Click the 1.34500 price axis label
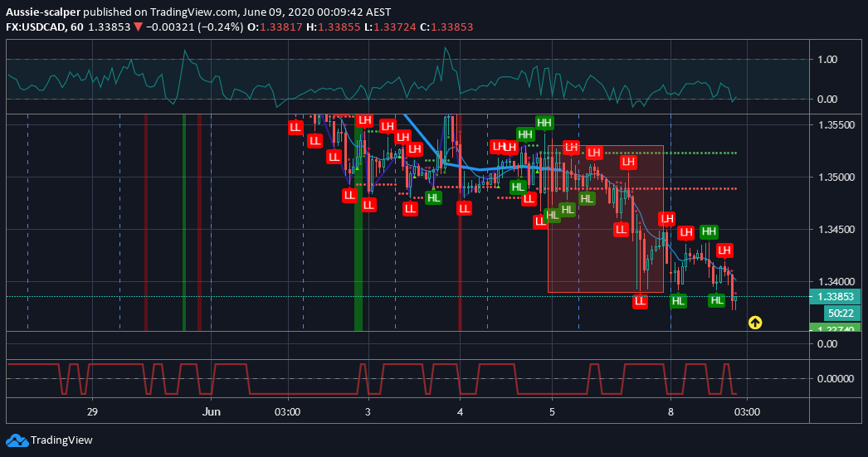Viewport: 868px width, 457px height. coord(836,229)
